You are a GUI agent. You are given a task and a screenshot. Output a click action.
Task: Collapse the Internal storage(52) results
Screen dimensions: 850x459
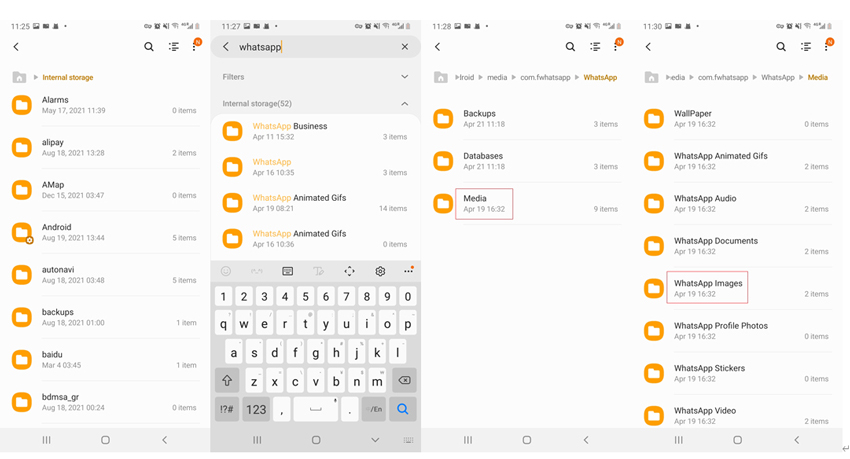(x=404, y=104)
